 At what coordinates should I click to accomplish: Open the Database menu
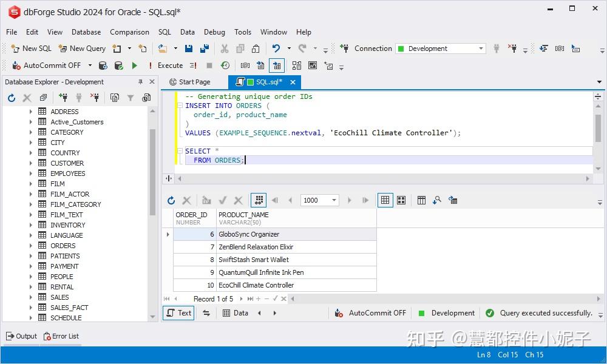[86, 32]
